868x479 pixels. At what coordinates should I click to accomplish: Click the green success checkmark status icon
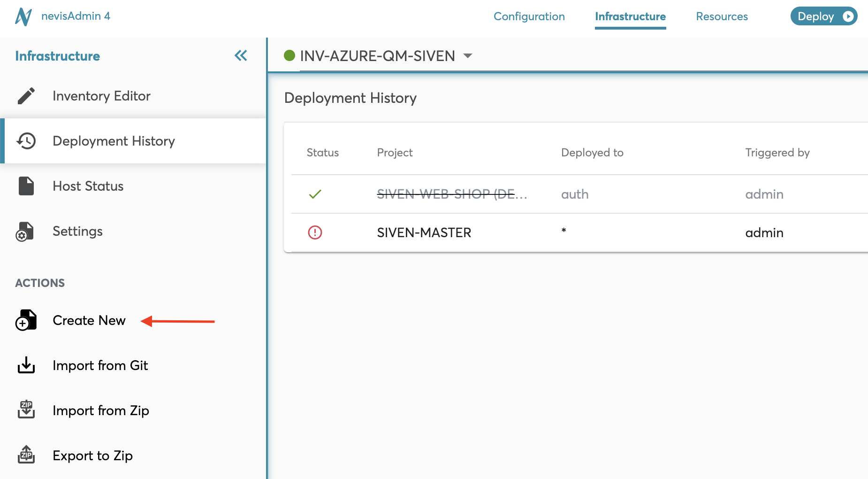[x=315, y=194]
